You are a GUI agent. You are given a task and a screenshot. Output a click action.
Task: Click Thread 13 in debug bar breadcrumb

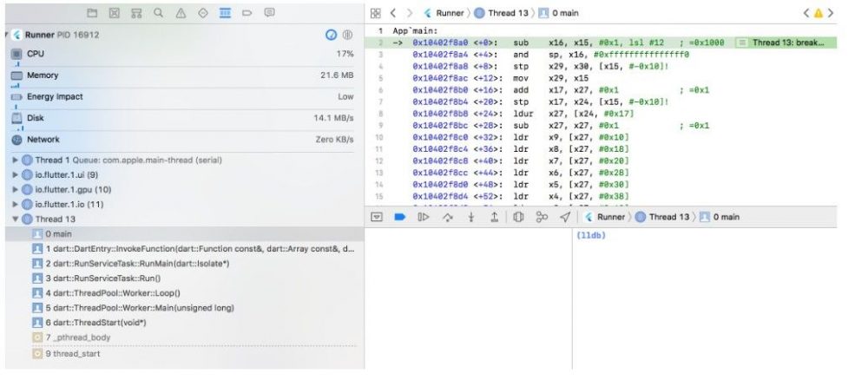click(662, 218)
